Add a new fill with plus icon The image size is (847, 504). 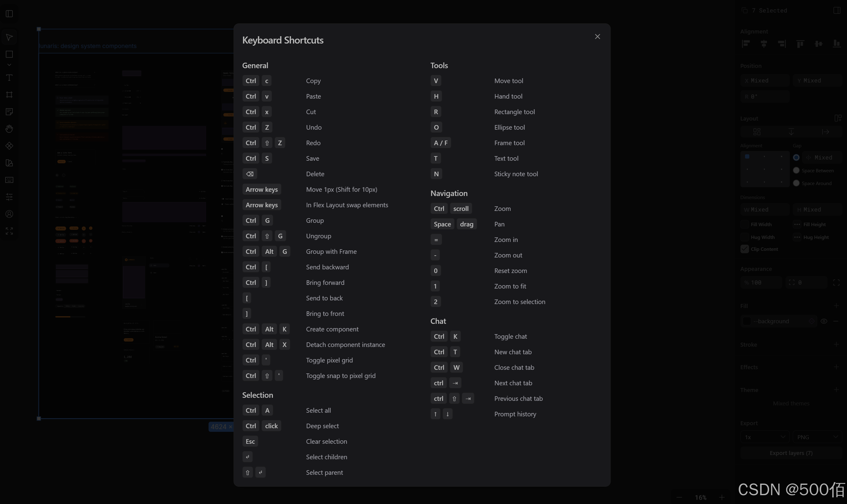pyautogui.click(x=836, y=306)
